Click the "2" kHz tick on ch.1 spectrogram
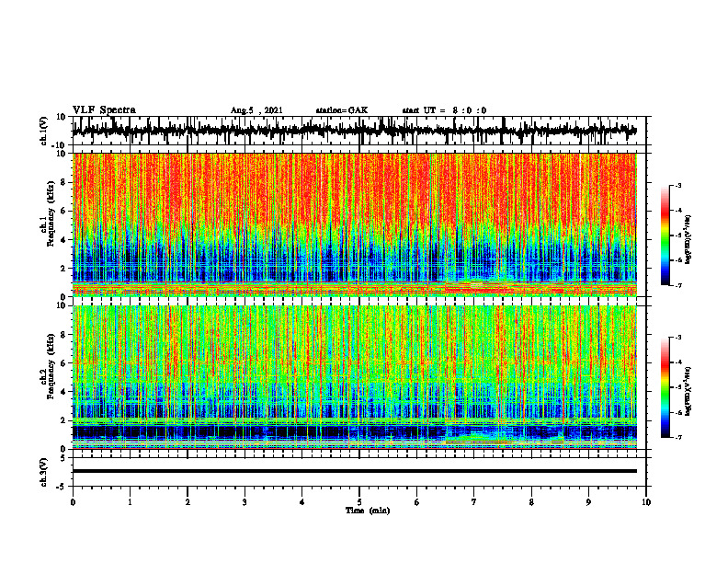Screen dimensions: 728x563 point(64,269)
